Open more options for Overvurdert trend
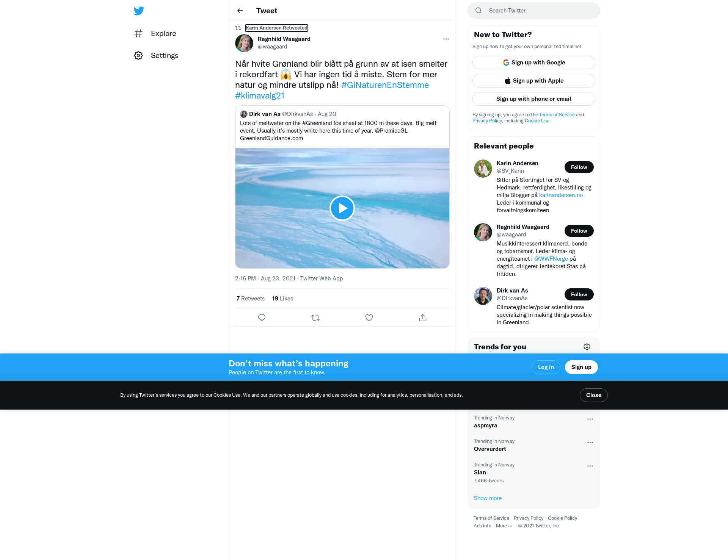Viewport: 728px width, 560px height. coord(590,443)
